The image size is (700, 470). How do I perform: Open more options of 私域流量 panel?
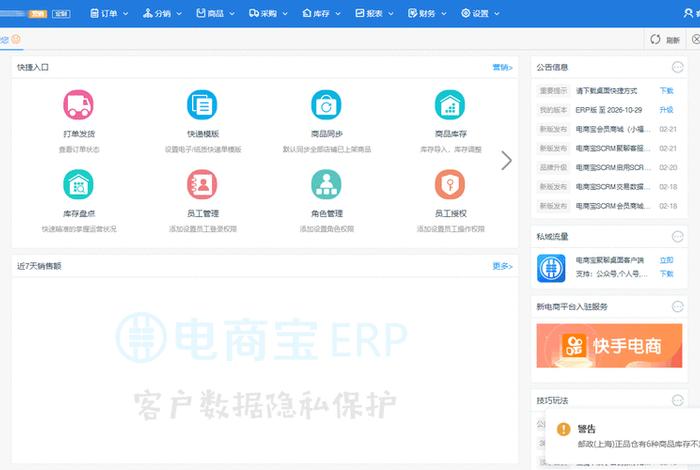coord(678,237)
